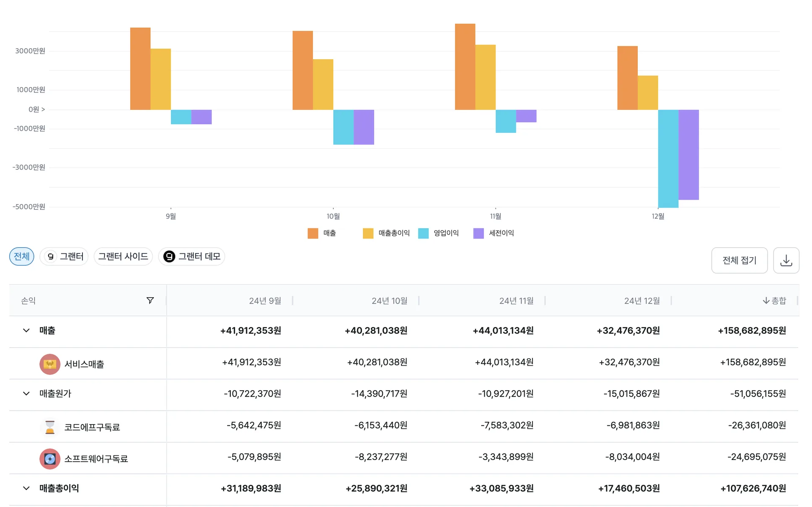Viewport: 812px width, 507px height.
Task: Collapse the 매출 row group
Action: [26, 330]
